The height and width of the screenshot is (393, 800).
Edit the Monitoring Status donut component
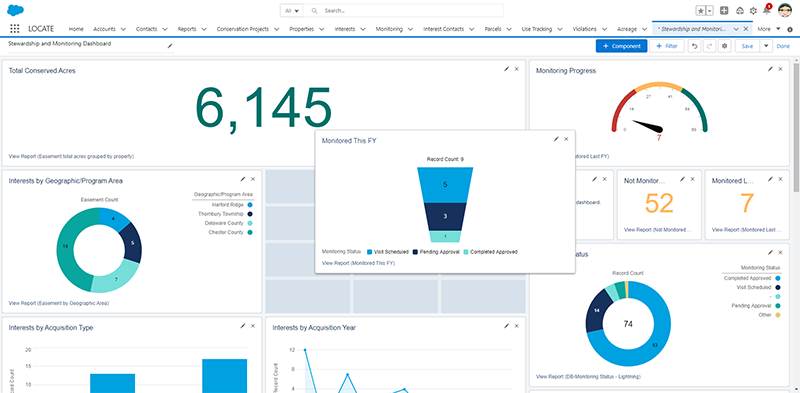point(770,253)
